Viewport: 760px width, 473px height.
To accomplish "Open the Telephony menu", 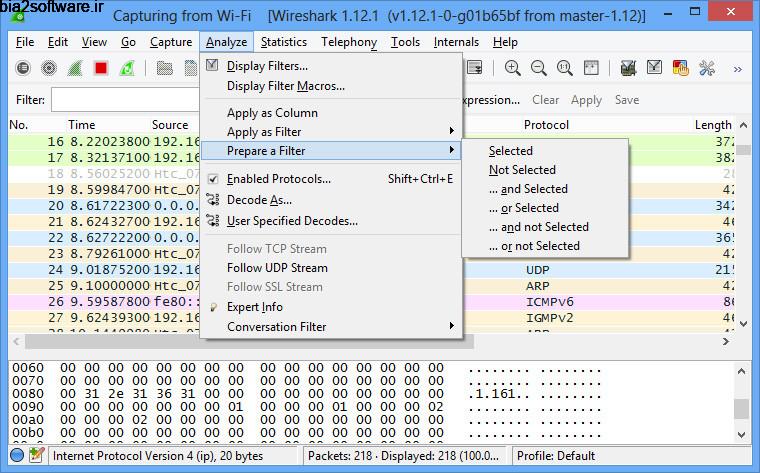I will tap(348, 42).
